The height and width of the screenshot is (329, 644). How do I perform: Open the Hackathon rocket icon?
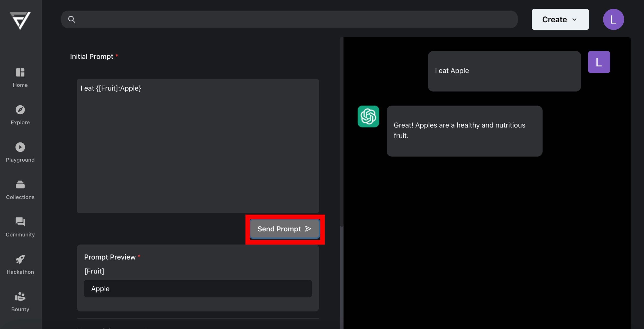20,259
